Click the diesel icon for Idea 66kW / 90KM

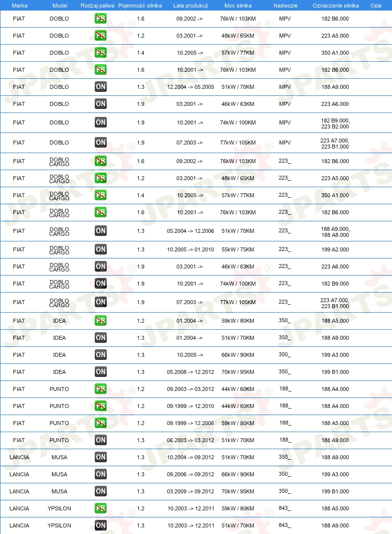tap(100, 354)
